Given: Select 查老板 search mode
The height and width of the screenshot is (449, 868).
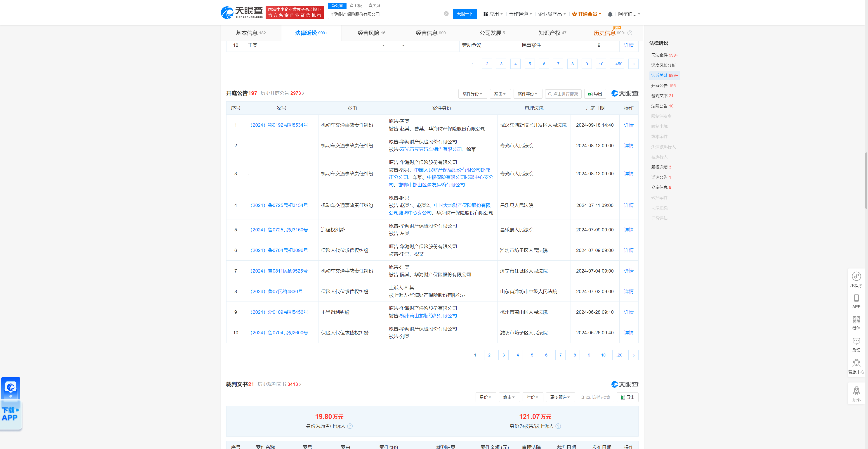Looking at the screenshot, I should point(356,5).
